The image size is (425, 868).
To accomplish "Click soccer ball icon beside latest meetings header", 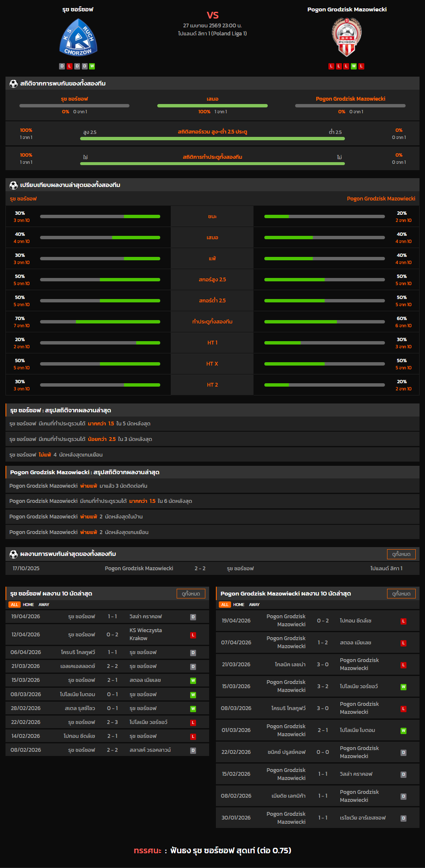I will [13, 554].
